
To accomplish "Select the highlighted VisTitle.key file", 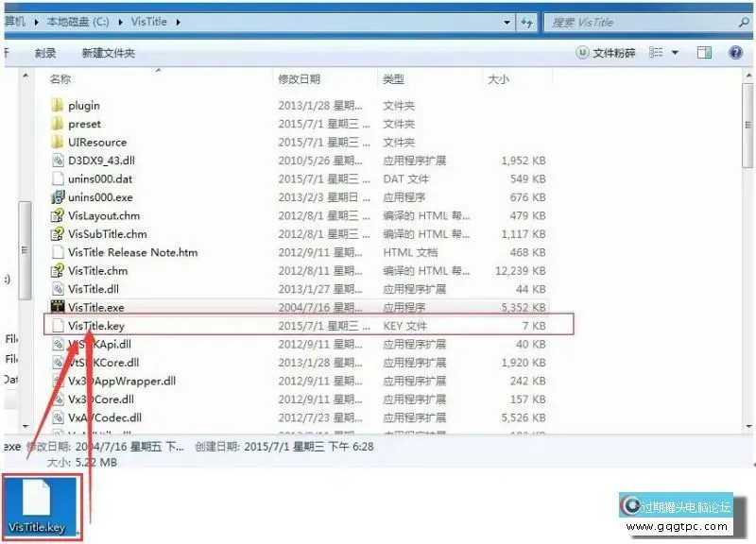I will pyautogui.click(x=89, y=325).
